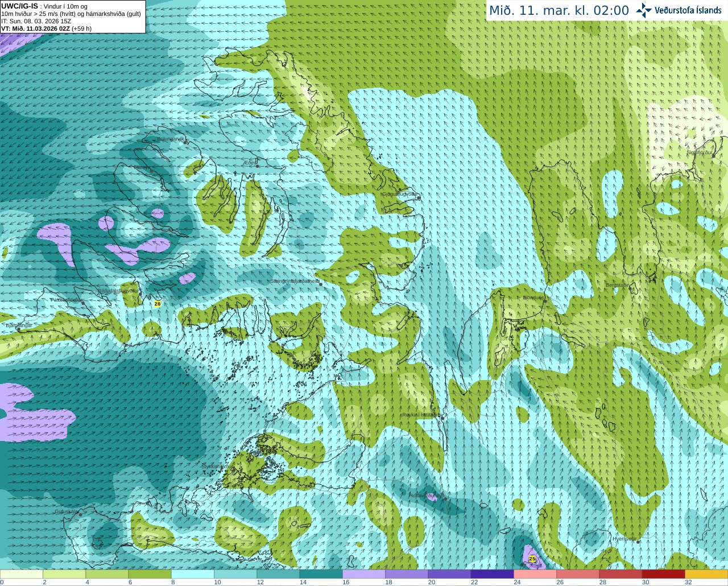Click the Æðey station dot
This screenshot has height=586, width=728.
[258, 166]
